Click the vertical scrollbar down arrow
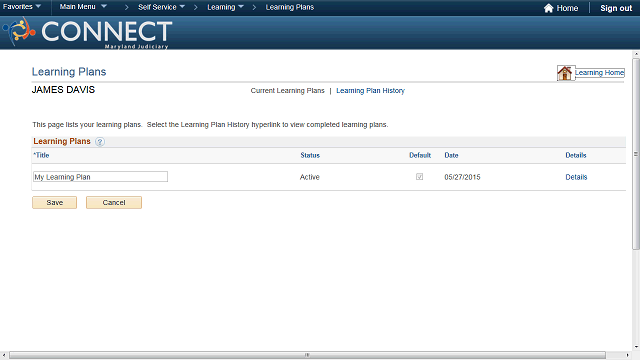 [x=636, y=347]
